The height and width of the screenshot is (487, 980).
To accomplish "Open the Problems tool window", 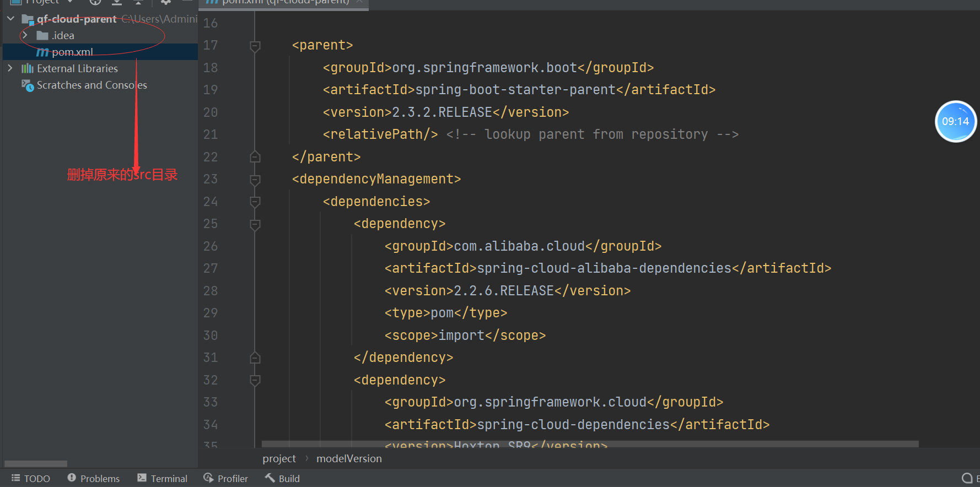I will coord(93,478).
